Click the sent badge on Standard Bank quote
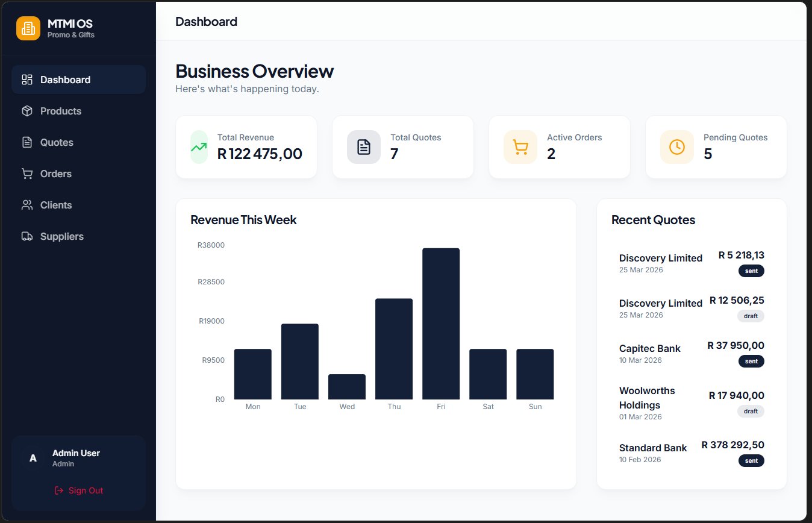This screenshot has height=523, width=812. click(x=751, y=460)
